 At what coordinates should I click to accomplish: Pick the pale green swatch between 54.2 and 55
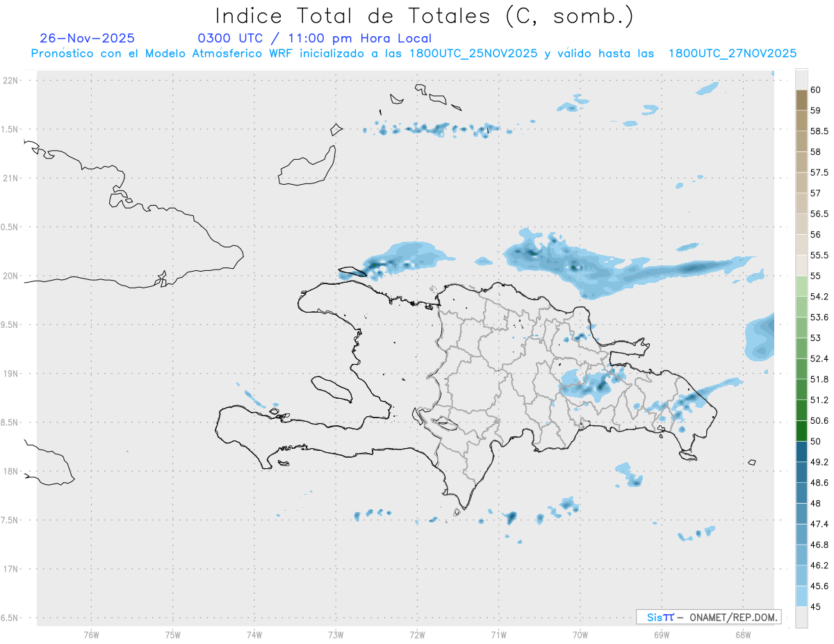coord(801,286)
